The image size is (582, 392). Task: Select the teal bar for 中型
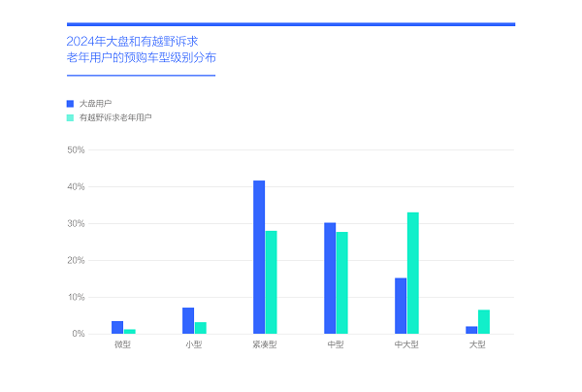click(341, 282)
